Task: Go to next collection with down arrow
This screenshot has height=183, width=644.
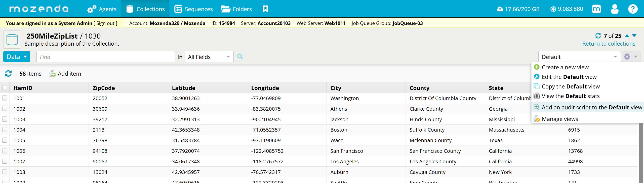Action: [634, 36]
